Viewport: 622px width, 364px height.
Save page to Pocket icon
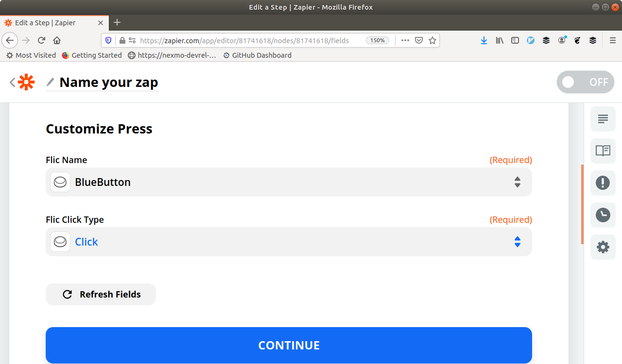pos(418,40)
